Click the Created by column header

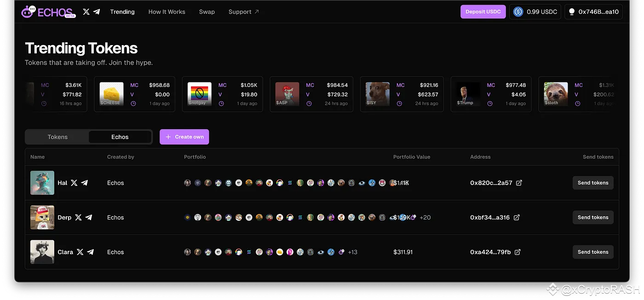pos(121,157)
